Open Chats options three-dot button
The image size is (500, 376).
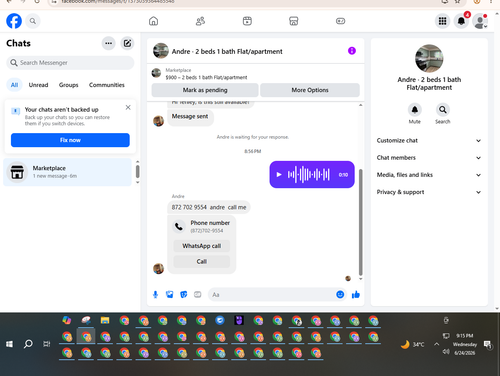point(108,43)
